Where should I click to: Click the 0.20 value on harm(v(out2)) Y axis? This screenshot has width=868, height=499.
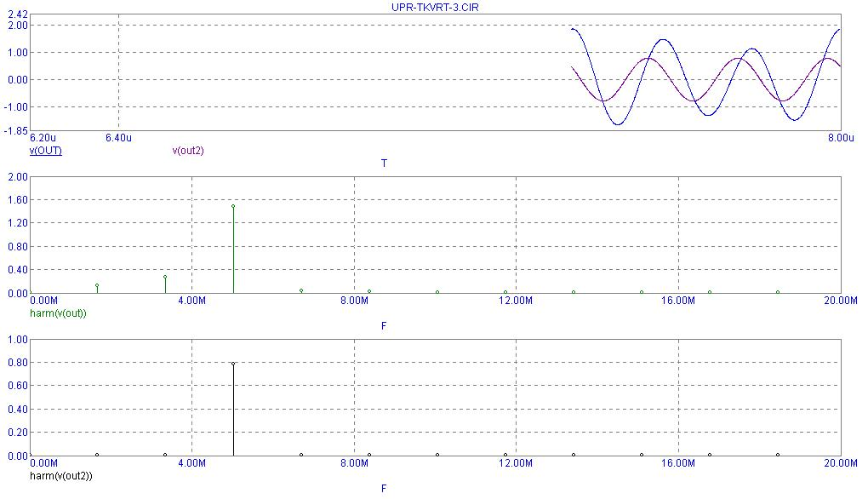pos(18,433)
